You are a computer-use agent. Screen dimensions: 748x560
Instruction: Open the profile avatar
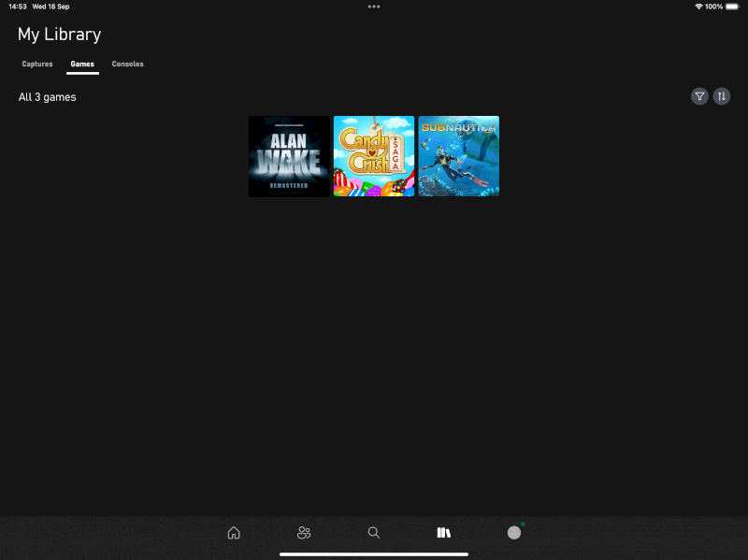tap(514, 533)
